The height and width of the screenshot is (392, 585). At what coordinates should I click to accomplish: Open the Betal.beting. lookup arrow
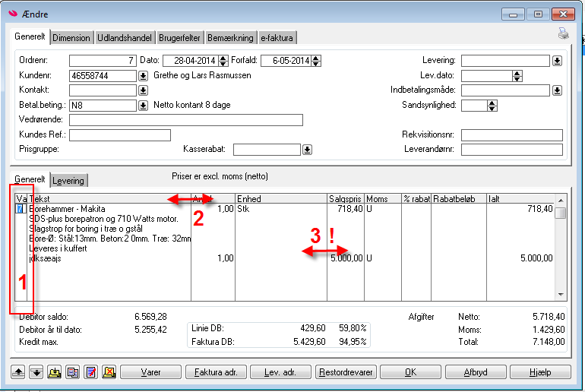pyautogui.click(x=143, y=106)
